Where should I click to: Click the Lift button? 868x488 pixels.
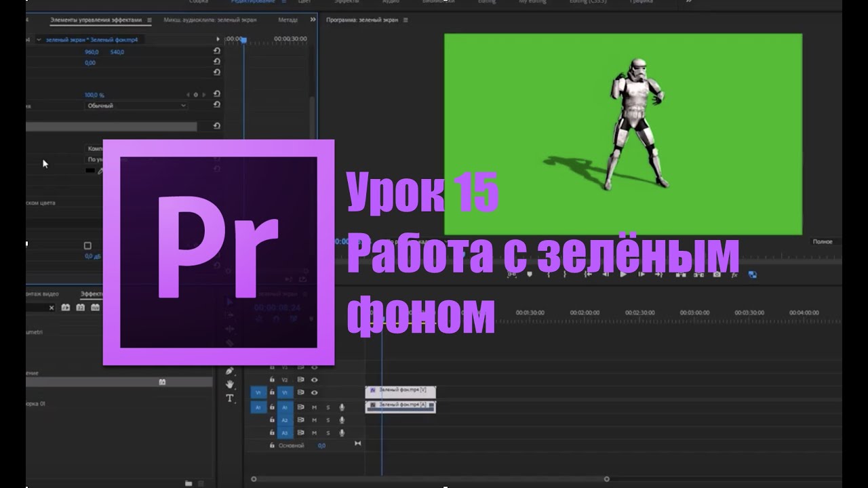coord(681,274)
